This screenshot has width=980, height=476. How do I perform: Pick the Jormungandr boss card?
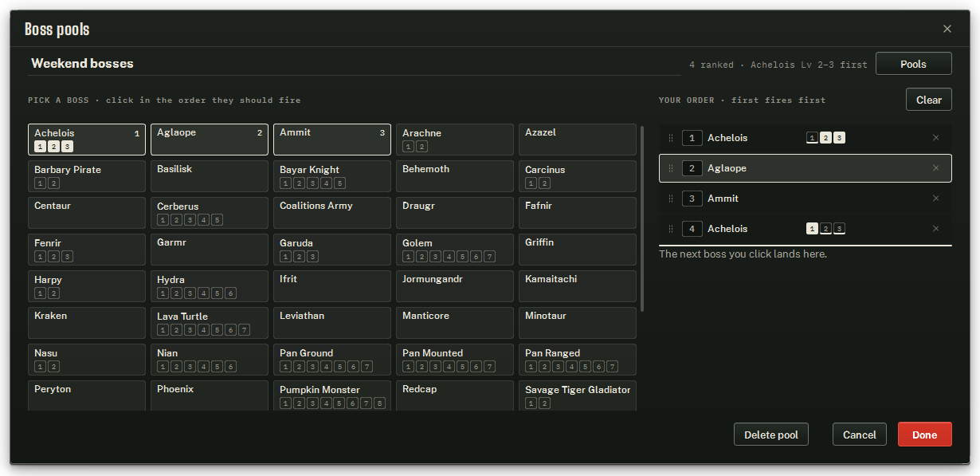click(x=455, y=286)
